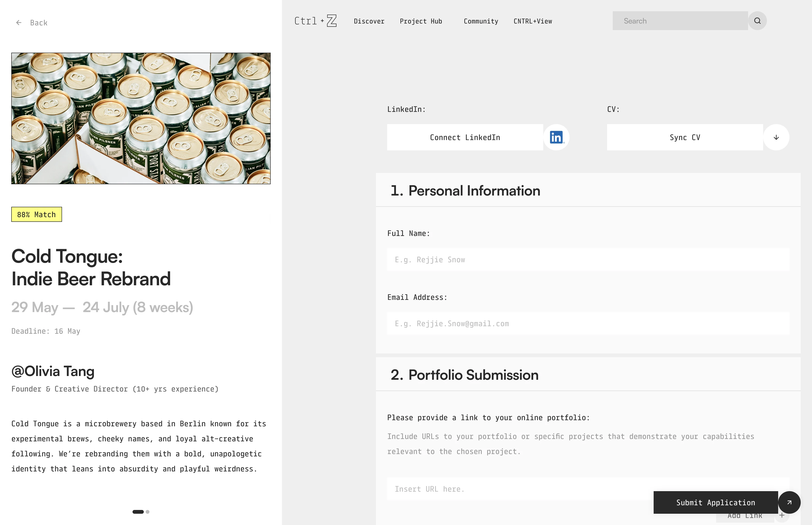Click the search magnifier icon
This screenshot has width=812, height=525.
(x=757, y=21)
